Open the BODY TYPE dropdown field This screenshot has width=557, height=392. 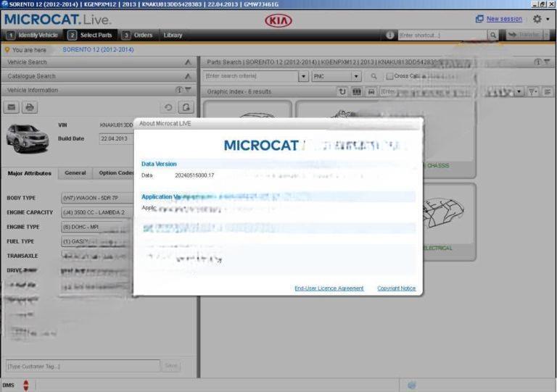(x=97, y=198)
